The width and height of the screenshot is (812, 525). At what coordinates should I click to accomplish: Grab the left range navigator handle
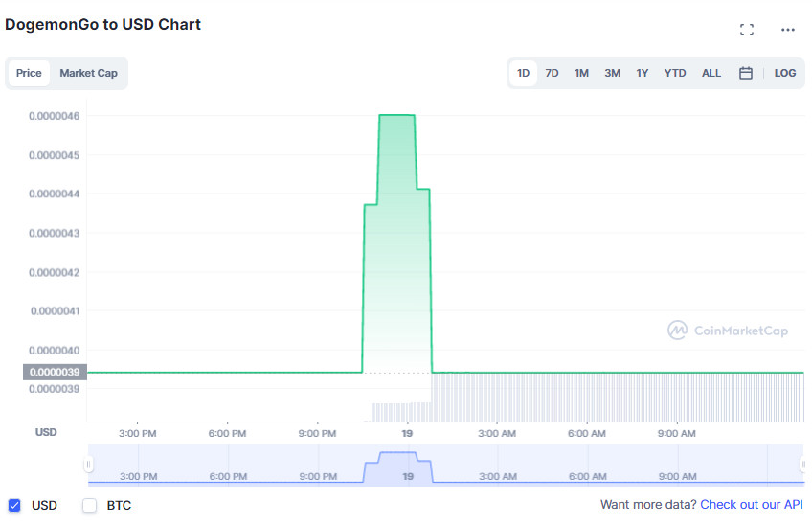pos(88,464)
